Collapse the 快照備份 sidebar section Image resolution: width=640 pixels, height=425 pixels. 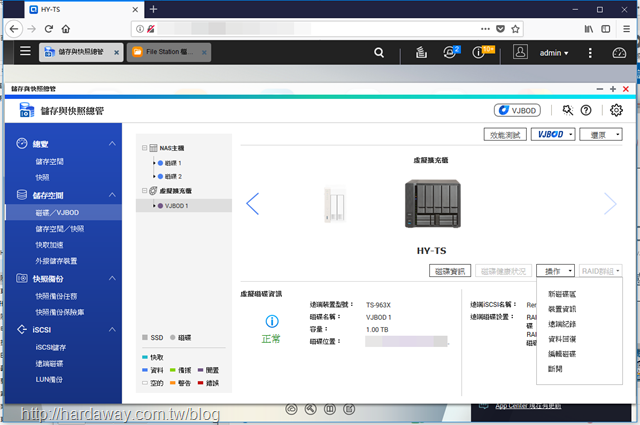pos(112,278)
